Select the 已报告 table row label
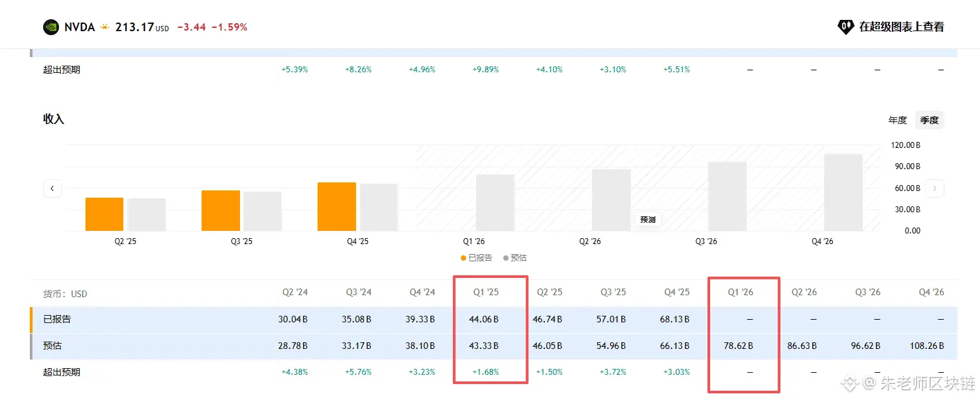Image resolution: width=980 pixels, height=400 pixels. click(57, 319)
